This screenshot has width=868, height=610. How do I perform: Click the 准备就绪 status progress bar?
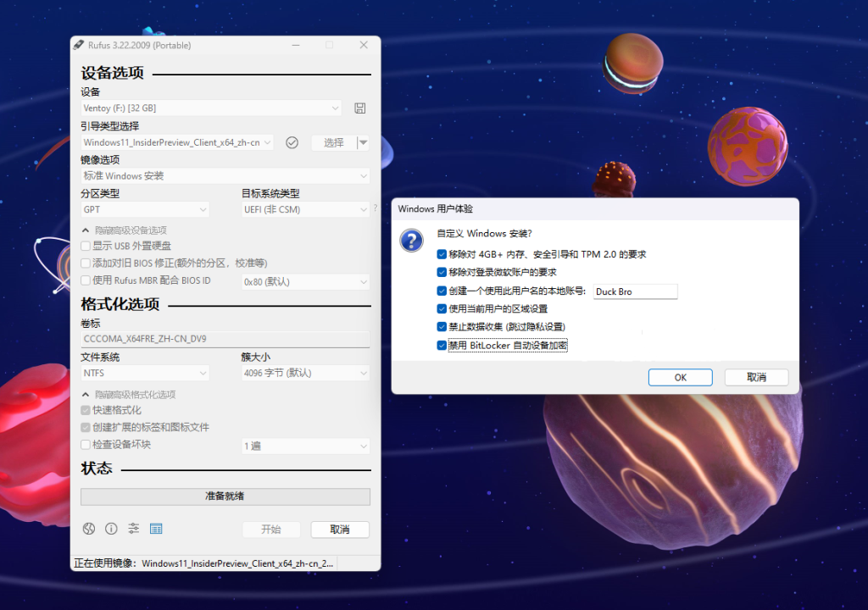pyautogui.click(x=225, y=496)
